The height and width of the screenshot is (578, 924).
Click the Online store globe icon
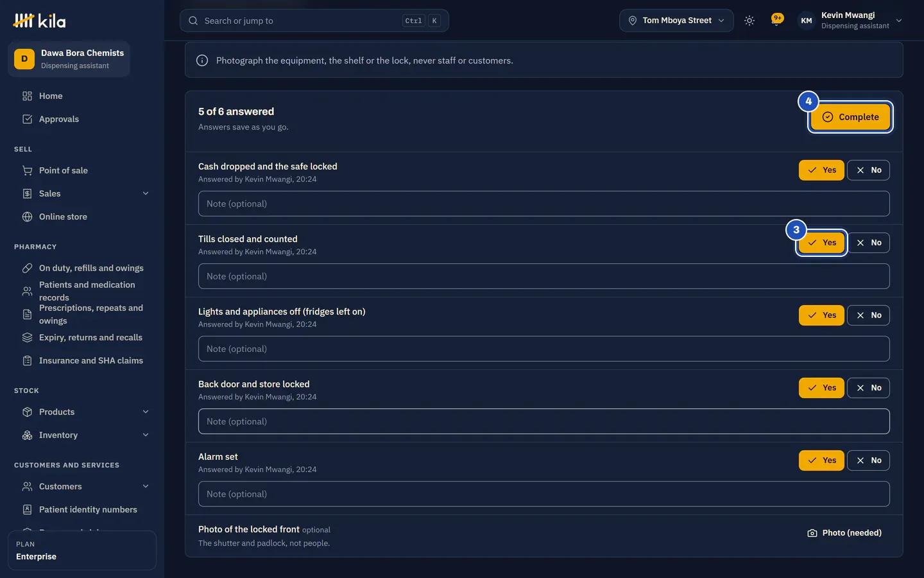27,216
